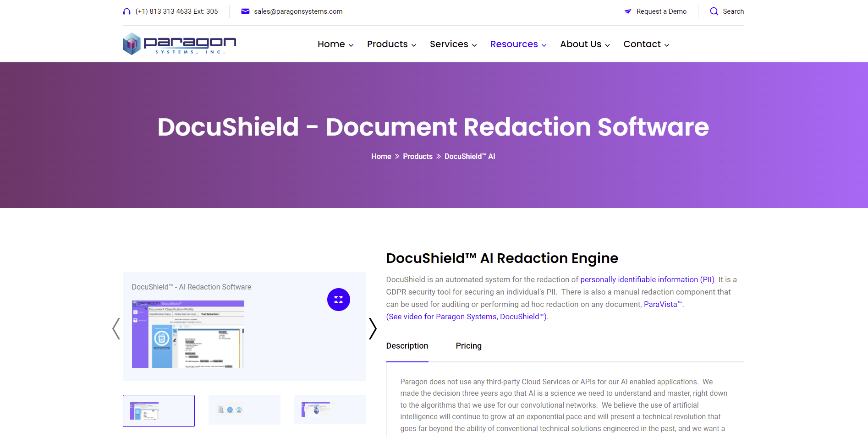Click the phone handset icon in top bar
Screen dimensions: 868x437
pos(126,11)
